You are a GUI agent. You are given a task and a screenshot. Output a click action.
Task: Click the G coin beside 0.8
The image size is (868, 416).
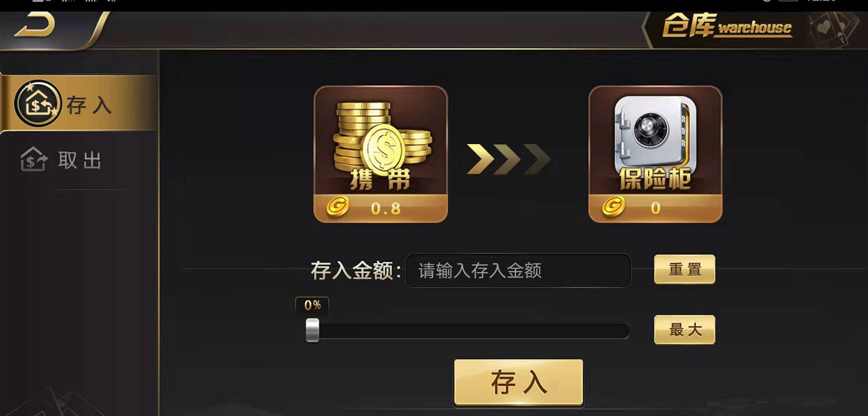click(337, 207)
